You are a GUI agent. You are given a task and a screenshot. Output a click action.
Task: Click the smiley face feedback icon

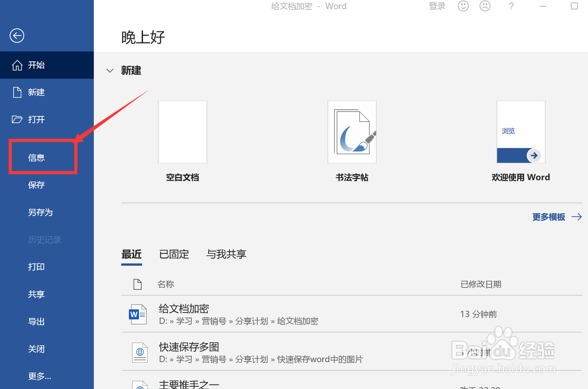pyautogui.click(x=463, y=6)
